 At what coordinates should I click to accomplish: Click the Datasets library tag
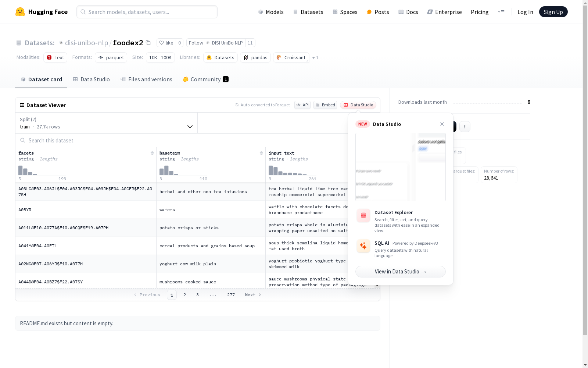click(x=220, y=57)
